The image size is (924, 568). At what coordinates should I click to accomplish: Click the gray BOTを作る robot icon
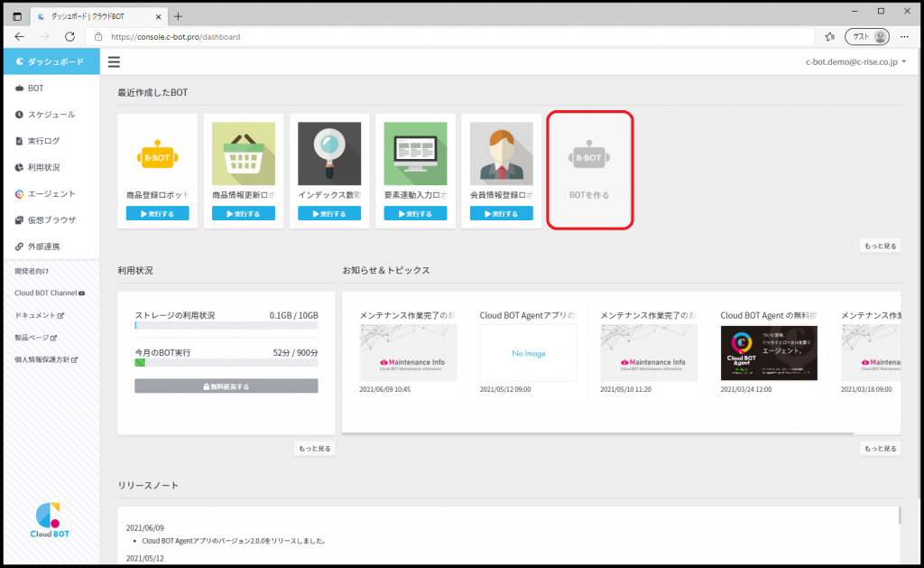589,155
